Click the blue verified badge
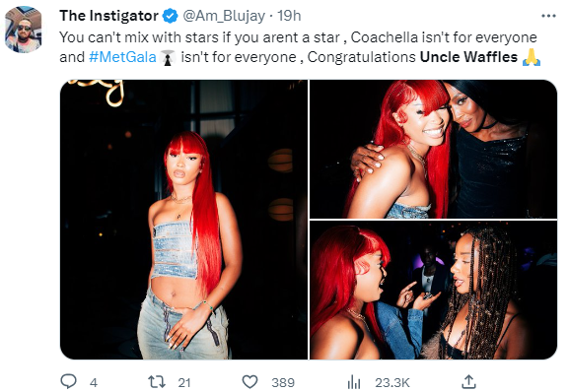The height and width of the screenshot is (392, 568). pos(170,16)
